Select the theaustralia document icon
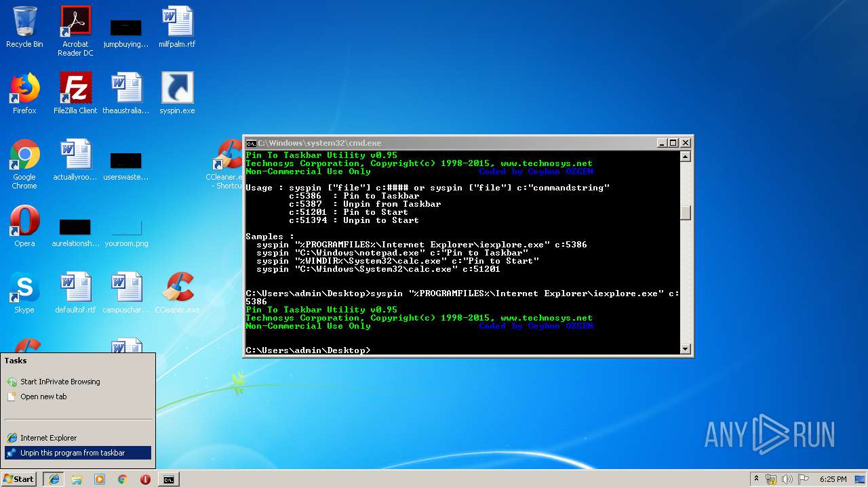Screen dimensions: 868x488 point(126,94)
